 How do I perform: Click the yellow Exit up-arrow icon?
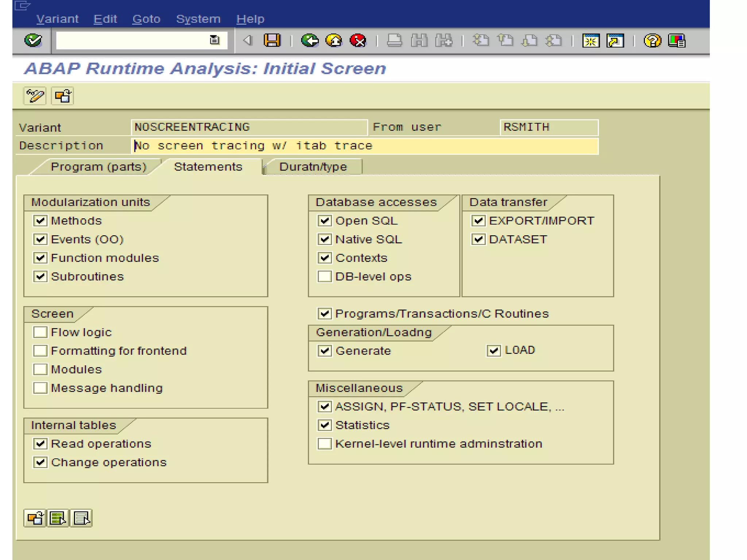click(334, 40)
